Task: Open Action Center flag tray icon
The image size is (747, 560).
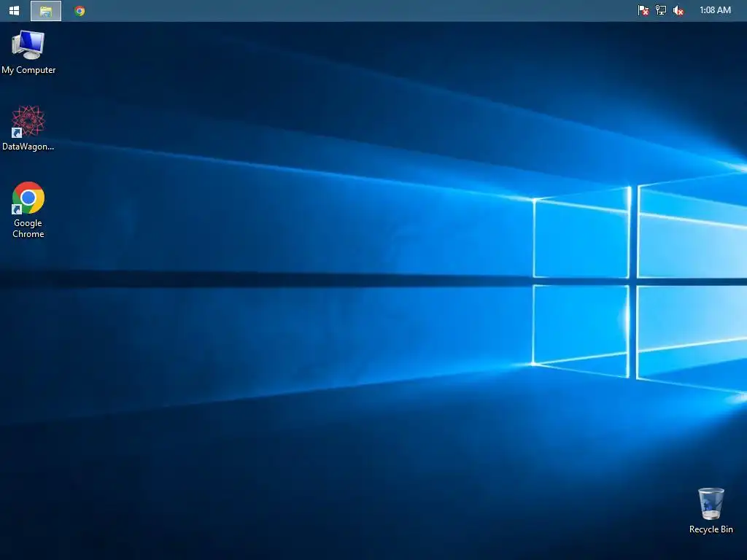Action: coord(643,10)
